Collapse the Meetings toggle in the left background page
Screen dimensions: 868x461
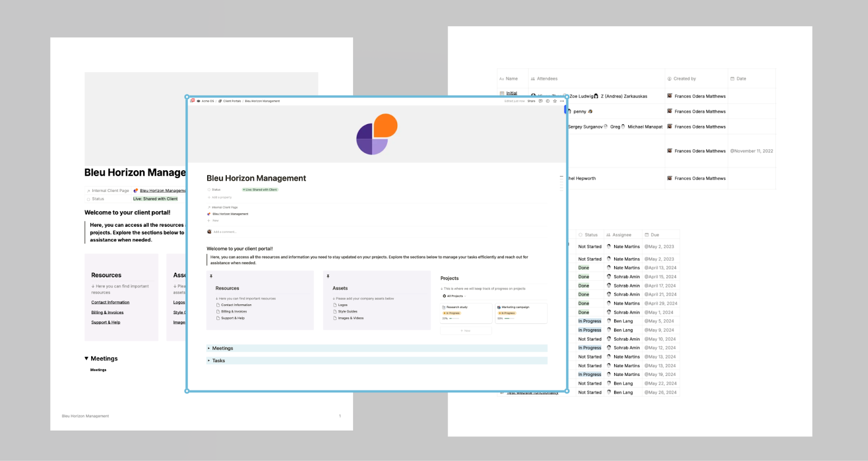(86, 358)
